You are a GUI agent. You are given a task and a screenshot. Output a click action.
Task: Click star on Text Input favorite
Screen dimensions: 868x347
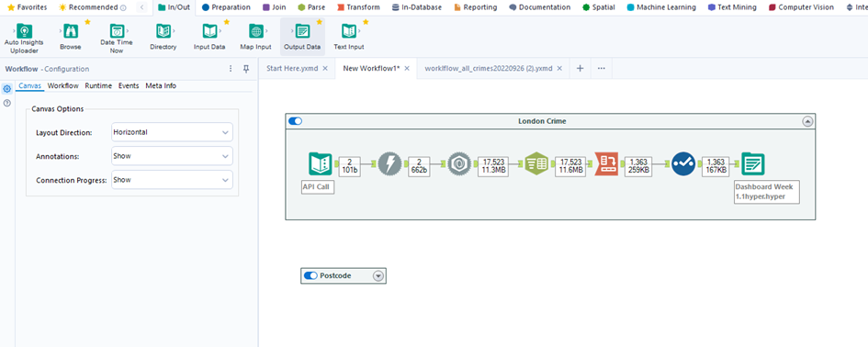366,22
